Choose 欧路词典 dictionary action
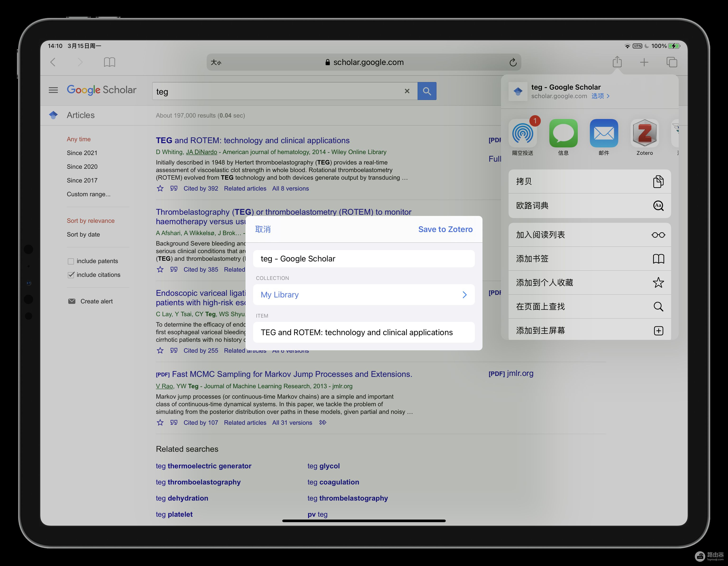 pyautogui.click(x=589, y=206)
